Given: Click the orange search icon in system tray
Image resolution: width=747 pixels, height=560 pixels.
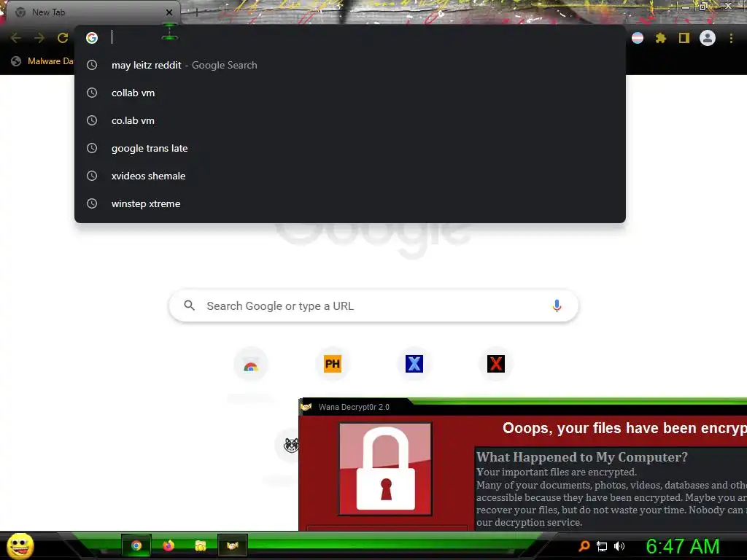Looking at the screenshot, I should [x=584, y=546].
